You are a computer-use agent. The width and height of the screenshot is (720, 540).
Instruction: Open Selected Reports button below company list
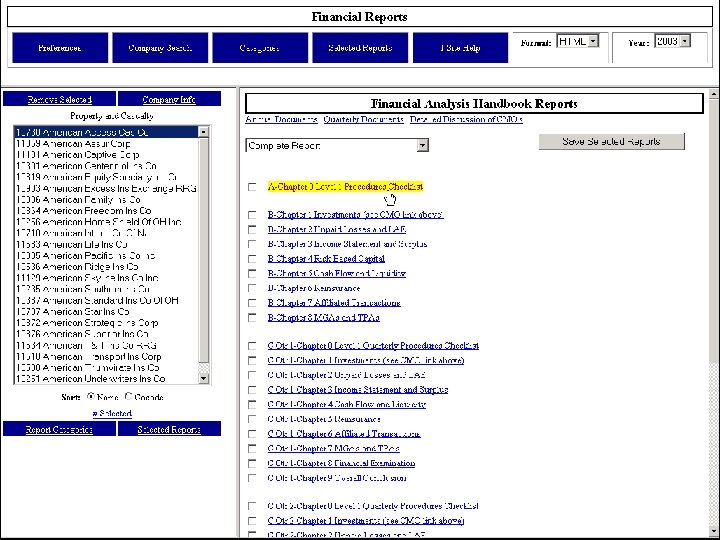point(169,429)
